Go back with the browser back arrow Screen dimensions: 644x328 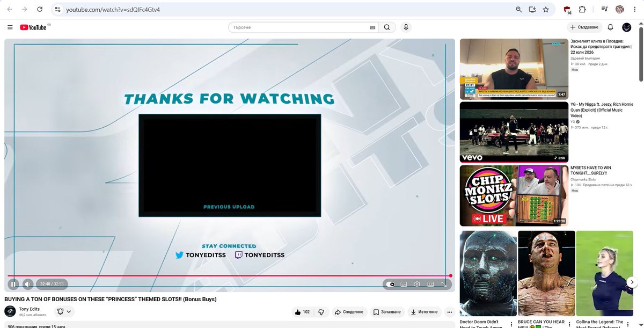10,10
